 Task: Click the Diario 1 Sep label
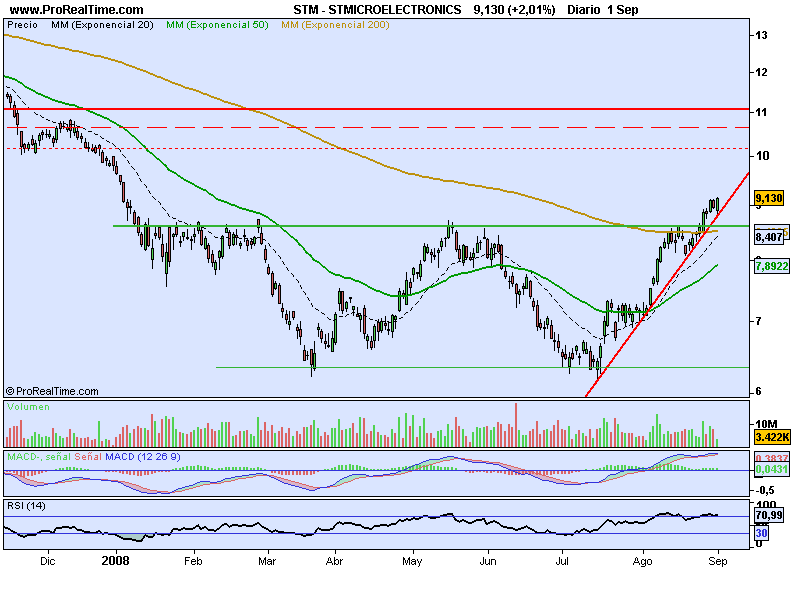[603, 10]
